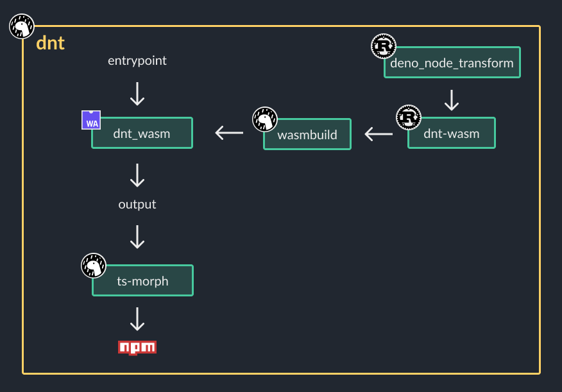Viewport: 562px width, 392px height.
Task: Click the WebAssembly icon on dnt_wasm
Action: click(91, 120)
